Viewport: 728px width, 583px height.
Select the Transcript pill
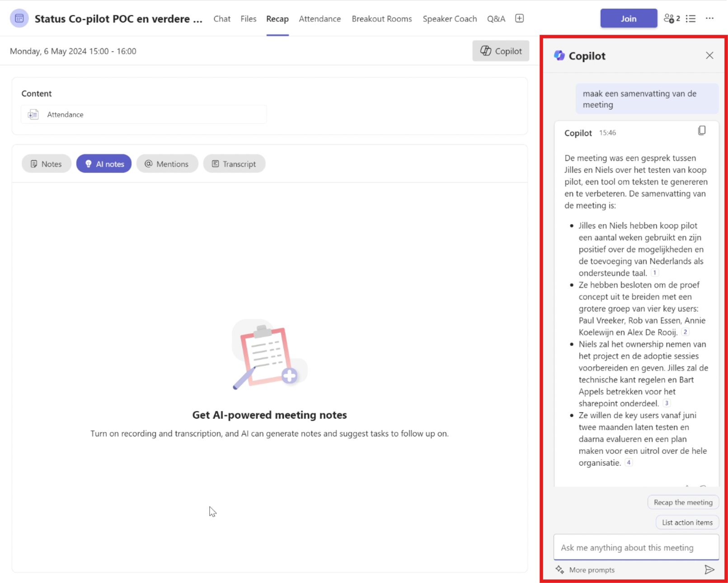234,164
